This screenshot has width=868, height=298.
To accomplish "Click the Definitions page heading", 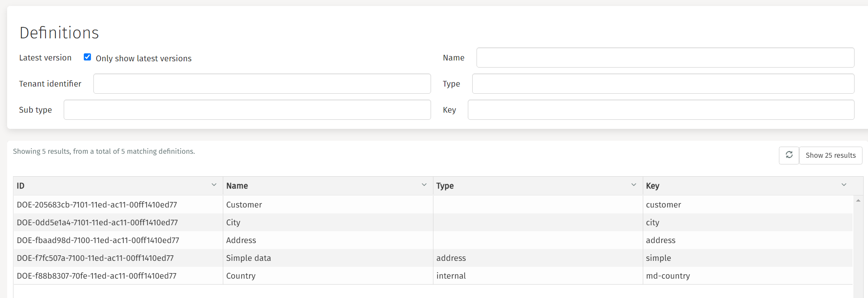I will (59, 33).
